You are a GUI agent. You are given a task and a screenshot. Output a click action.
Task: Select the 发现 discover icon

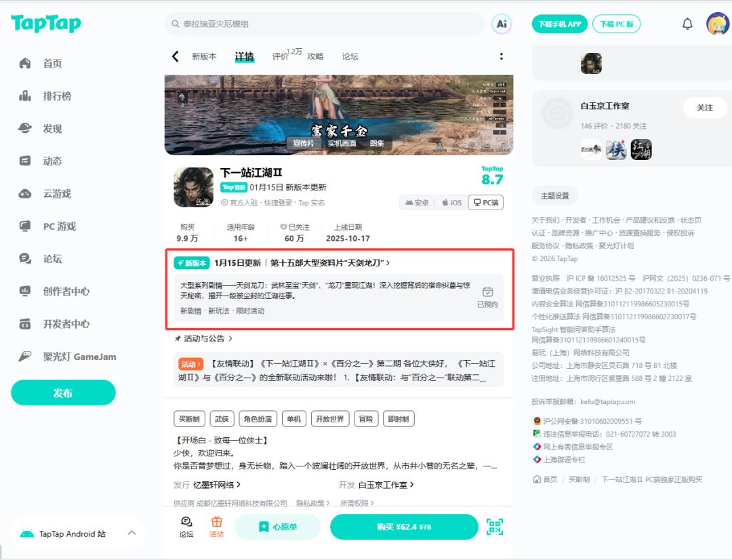tap(25, 128)
